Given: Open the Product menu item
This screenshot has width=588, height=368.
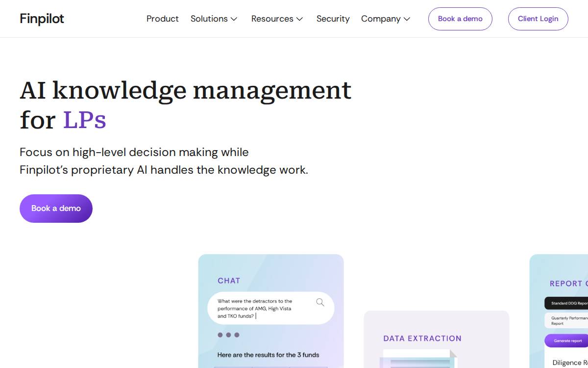Looking at the screenshot, I should (163, 19).
